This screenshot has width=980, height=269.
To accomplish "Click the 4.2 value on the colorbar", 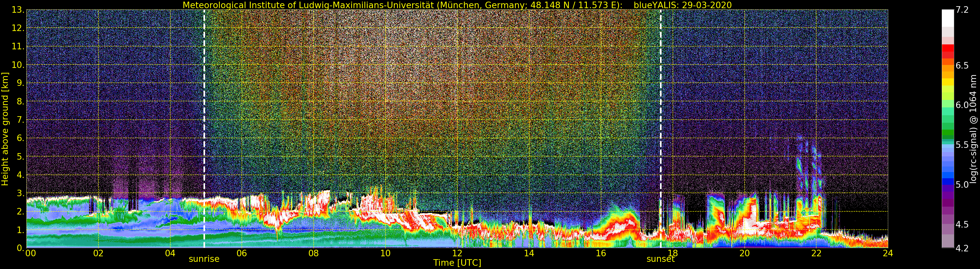I will point(962,248).
